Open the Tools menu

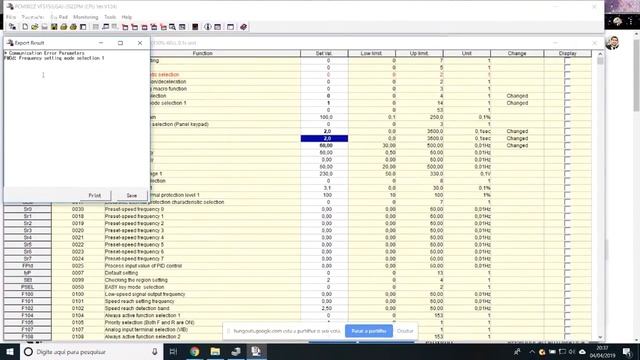pyautogui.click(x=110, y=17)
